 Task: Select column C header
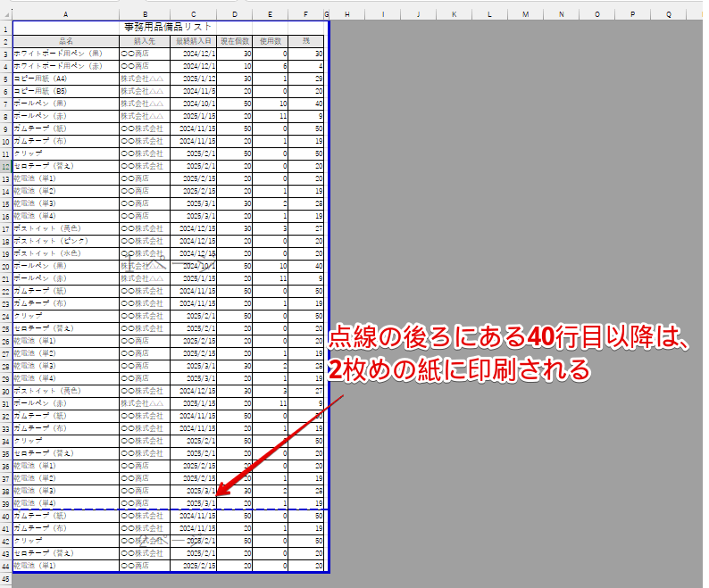click(194, 14)
